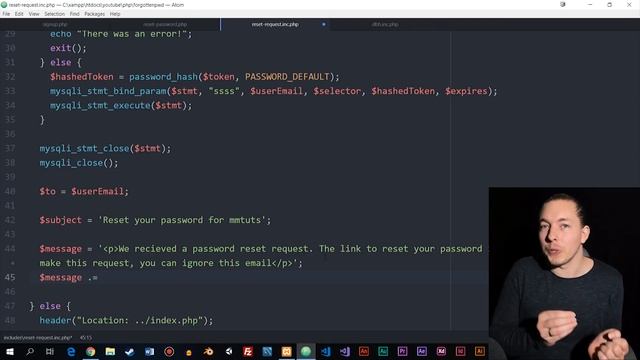This screenshot has width=640, height=360.
Task: Click the unsaved-changes dot on reset-request.inc.php tab
Action: pos(324,24)
